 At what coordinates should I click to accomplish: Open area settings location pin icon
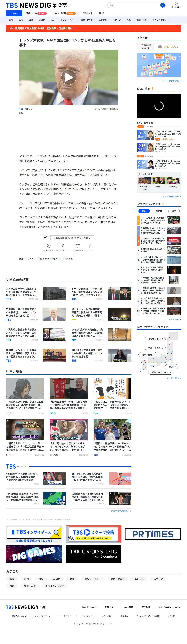tap(176, 4)
